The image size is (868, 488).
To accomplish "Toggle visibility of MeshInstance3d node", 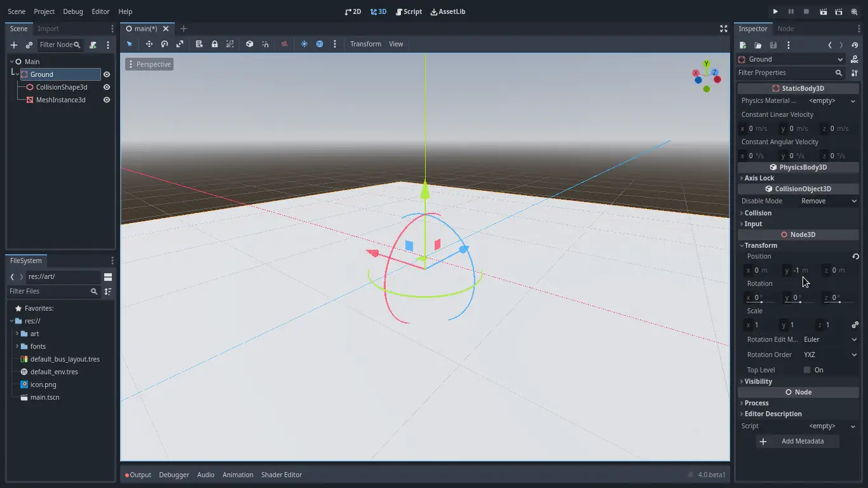I will pyautogui.click(x=107, y=100).
